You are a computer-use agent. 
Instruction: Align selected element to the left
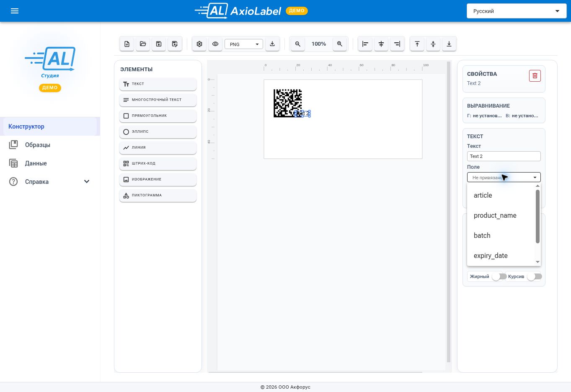click(x=365, y=44)
